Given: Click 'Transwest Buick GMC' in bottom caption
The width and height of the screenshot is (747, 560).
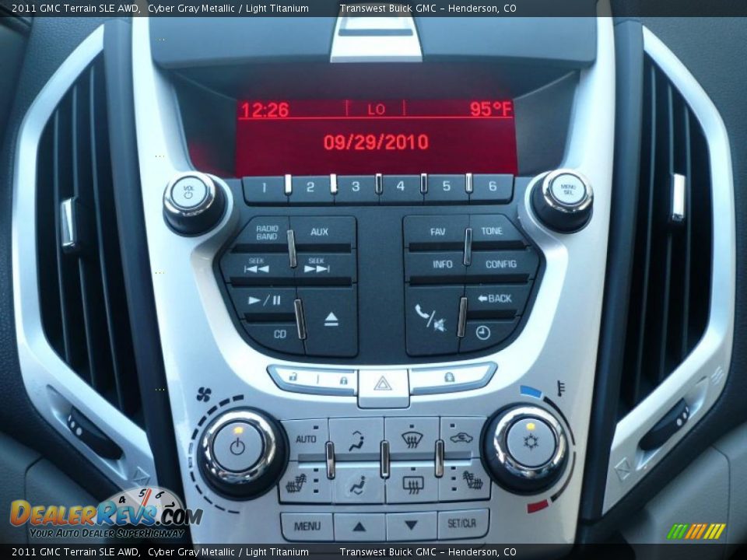Looking at the screenshot, I should pos(388,552).
